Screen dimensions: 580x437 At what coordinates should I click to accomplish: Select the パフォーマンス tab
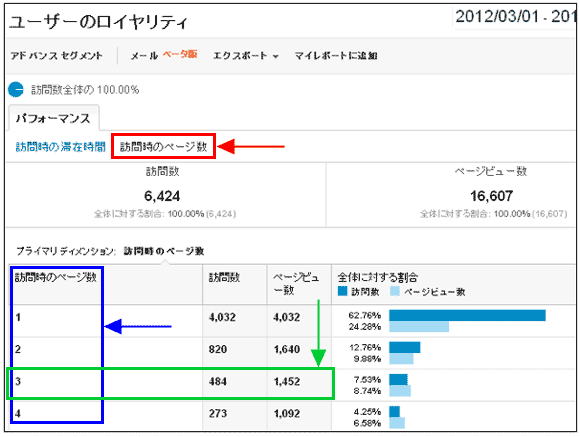(53, 118)
